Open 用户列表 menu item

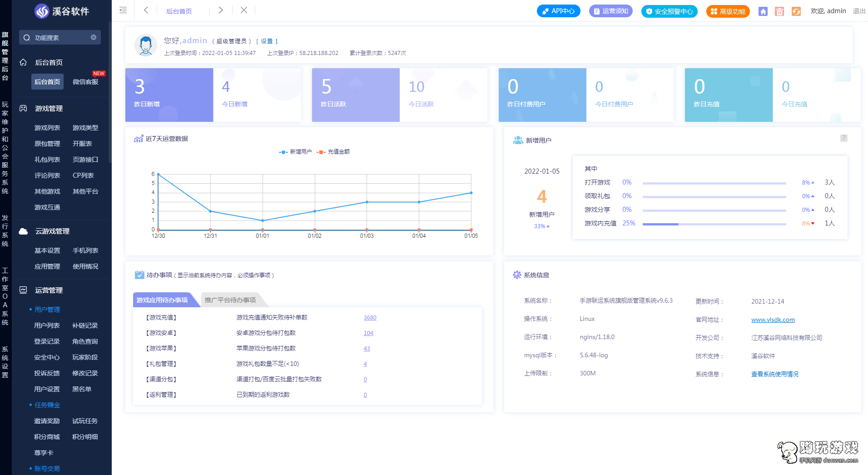coord(47,325)
